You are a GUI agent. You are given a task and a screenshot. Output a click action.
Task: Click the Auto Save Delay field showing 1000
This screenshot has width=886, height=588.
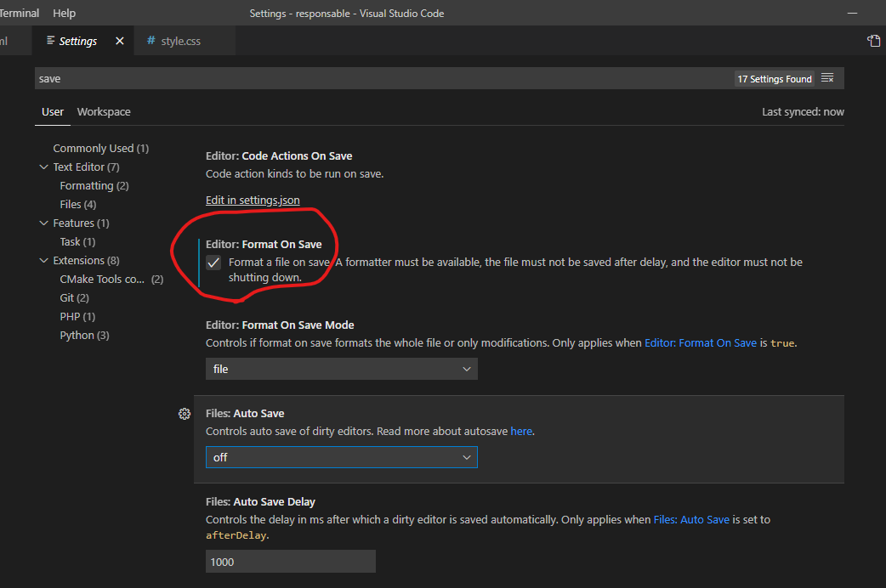[x=291, y=562]
